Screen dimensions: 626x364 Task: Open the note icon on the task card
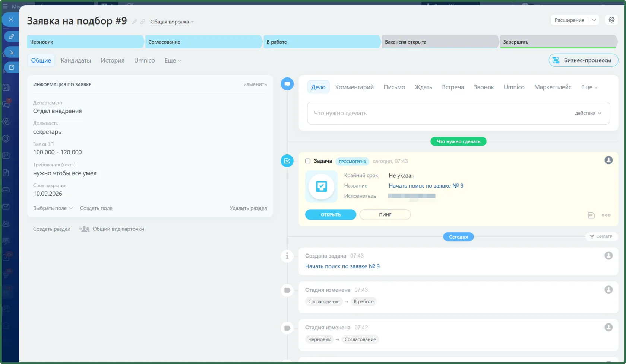[591, 215]
